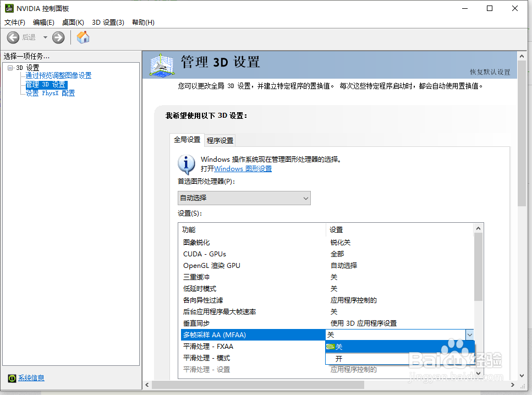Open the 帮助(H) menu
The width and height of the screenshot is (532, 395).
click(x=143, y=23)
